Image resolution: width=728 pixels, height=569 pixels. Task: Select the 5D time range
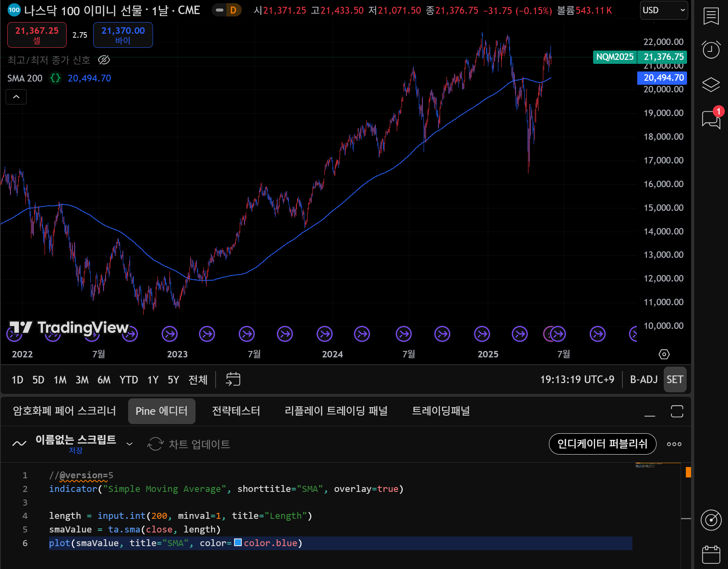pos(38,379)
